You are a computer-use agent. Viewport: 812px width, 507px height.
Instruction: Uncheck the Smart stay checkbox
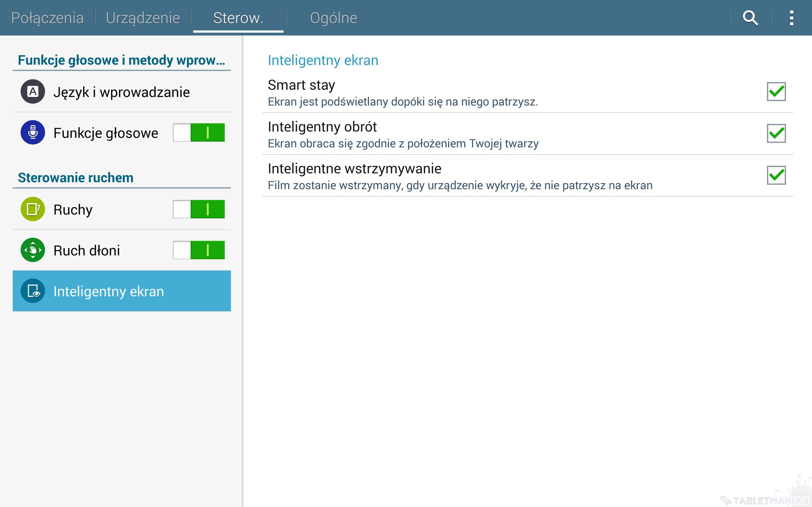point(776,92)
